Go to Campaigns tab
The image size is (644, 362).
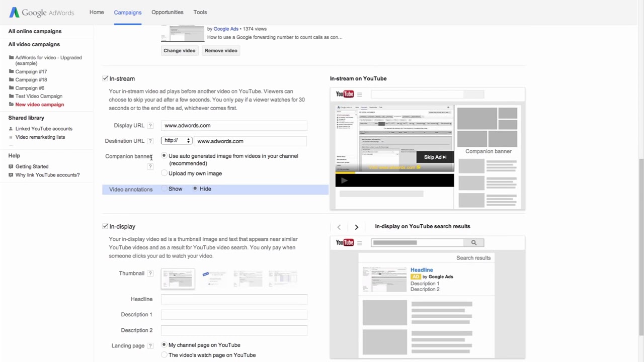tap(128, 12)
